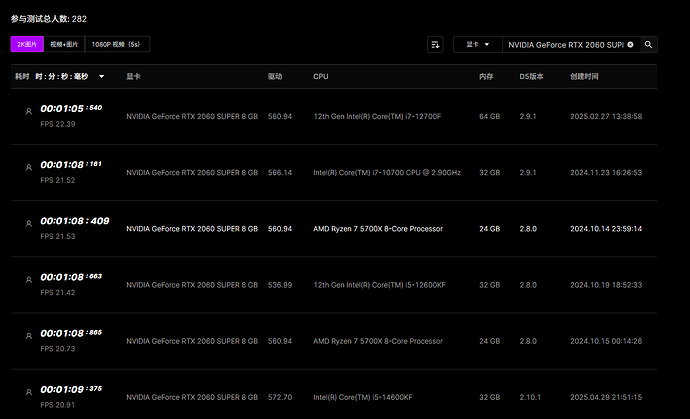The height and width of the screenshot is (419, 690).
Task: Select the time 00:01:08:409
Action: coord(75,221)
